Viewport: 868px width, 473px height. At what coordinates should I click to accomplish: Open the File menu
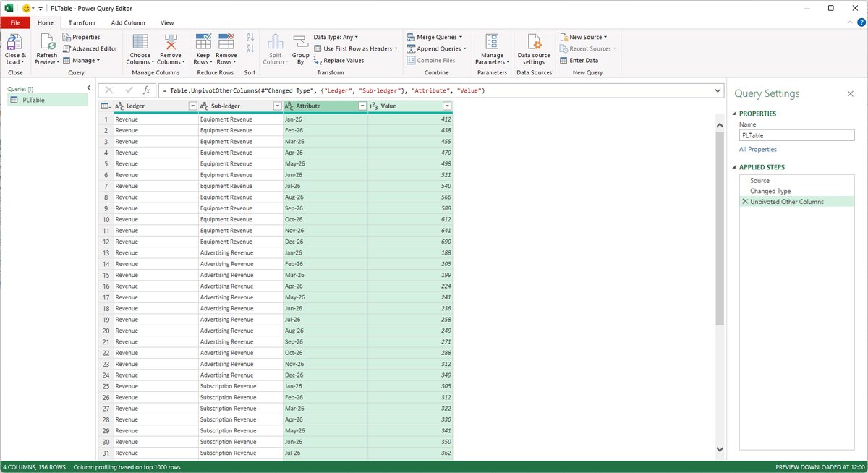[15, 22]
